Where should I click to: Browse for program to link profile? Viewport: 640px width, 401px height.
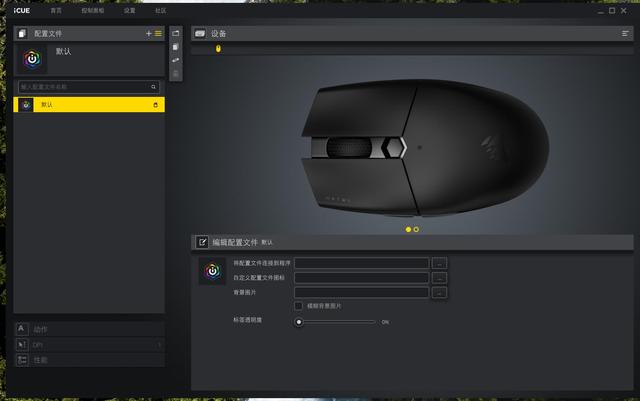439,263
